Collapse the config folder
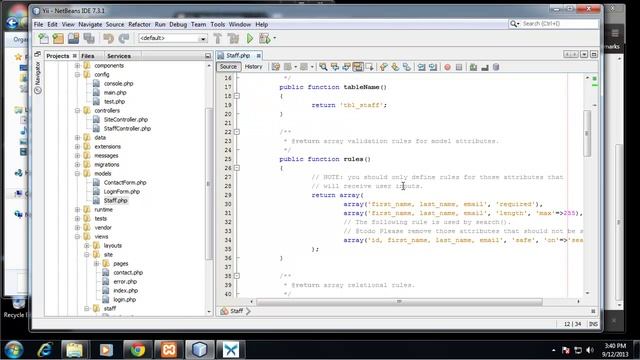Viewport: 640px width, 360px height. pos(77,75)
